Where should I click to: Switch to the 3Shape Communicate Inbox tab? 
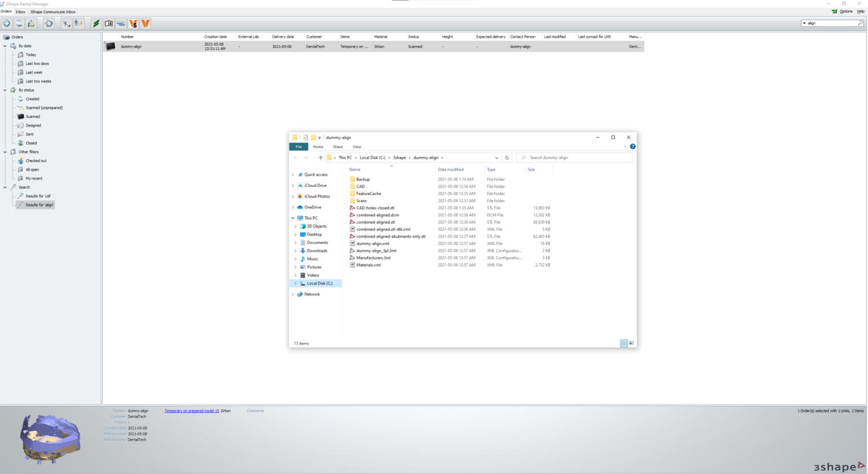[x=53, y=12]
